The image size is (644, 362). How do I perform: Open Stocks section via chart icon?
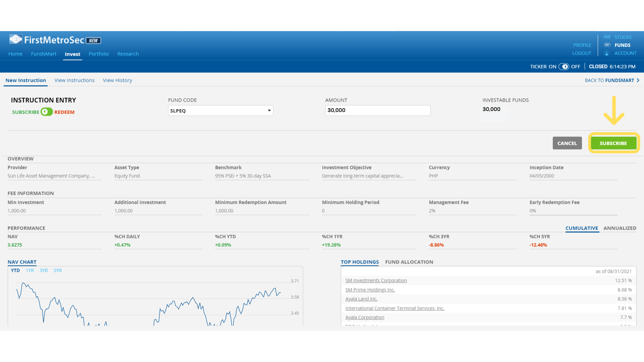pyautogui.click(x=607, y=37)
